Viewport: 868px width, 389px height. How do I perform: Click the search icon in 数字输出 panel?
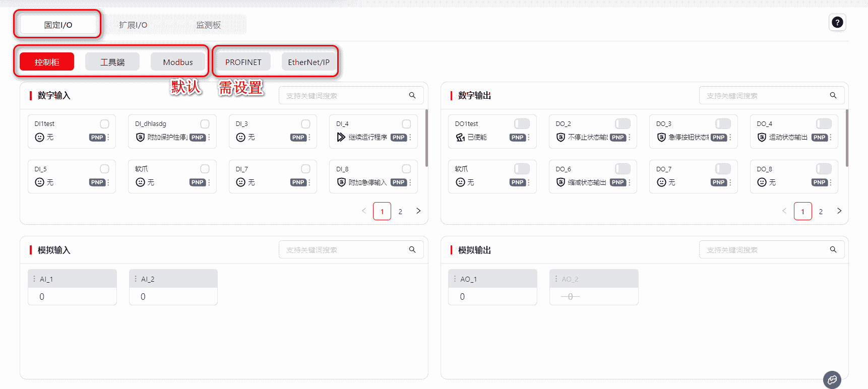point(833,95)
